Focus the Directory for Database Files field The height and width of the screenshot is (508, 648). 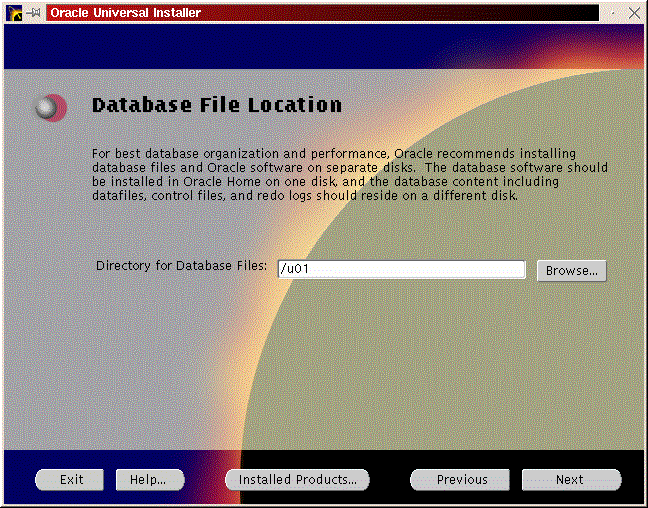click(x=400, y=270)
